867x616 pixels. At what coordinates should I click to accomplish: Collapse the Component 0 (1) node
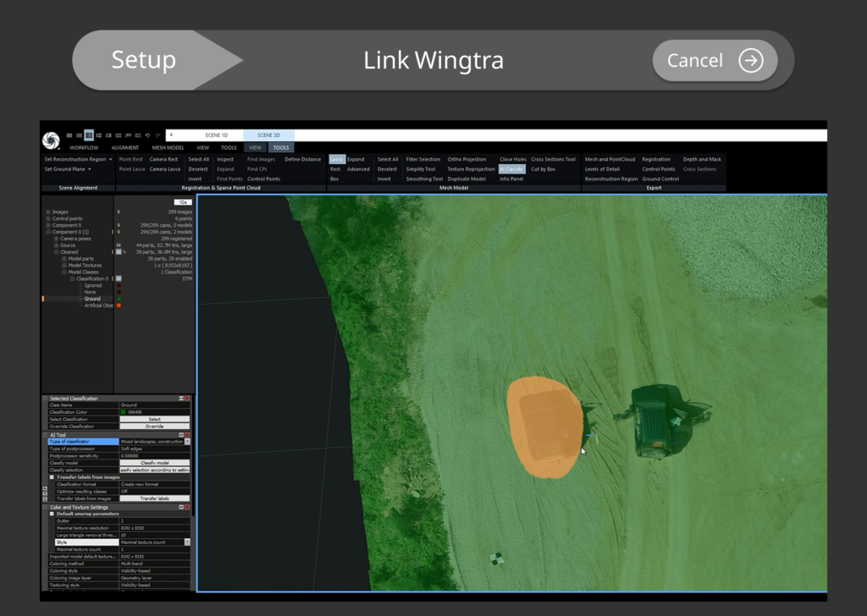(x=48, y=232)
